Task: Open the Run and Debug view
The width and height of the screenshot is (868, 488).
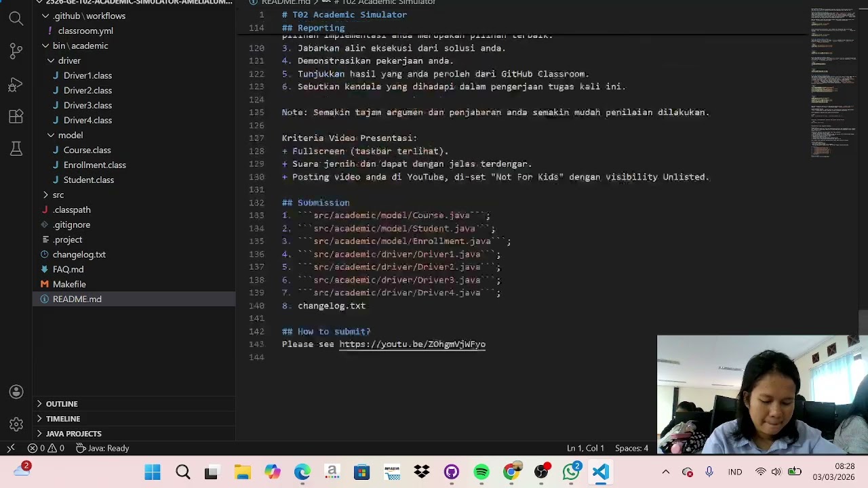Action: [16, 85]
